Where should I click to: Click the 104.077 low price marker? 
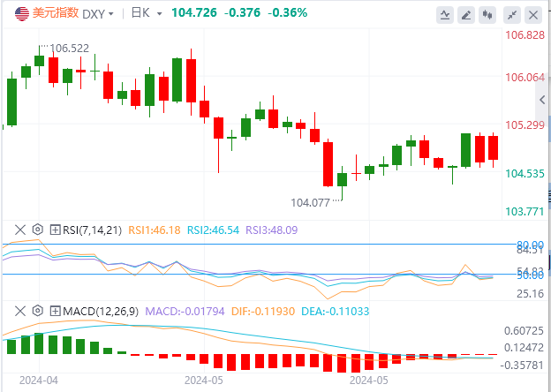[x=311, y=202]
